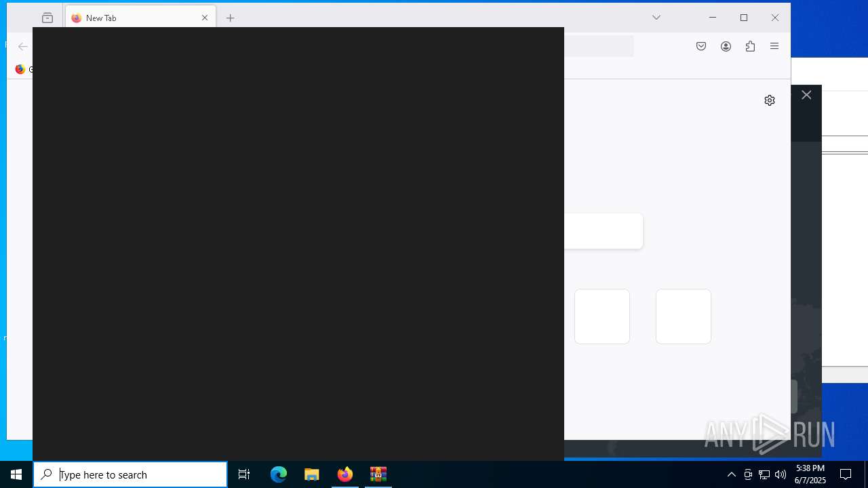The width and height of the screenshot is (868, 488).
Task: Click the browser back arrow
Action: click(x=22, y=46)
